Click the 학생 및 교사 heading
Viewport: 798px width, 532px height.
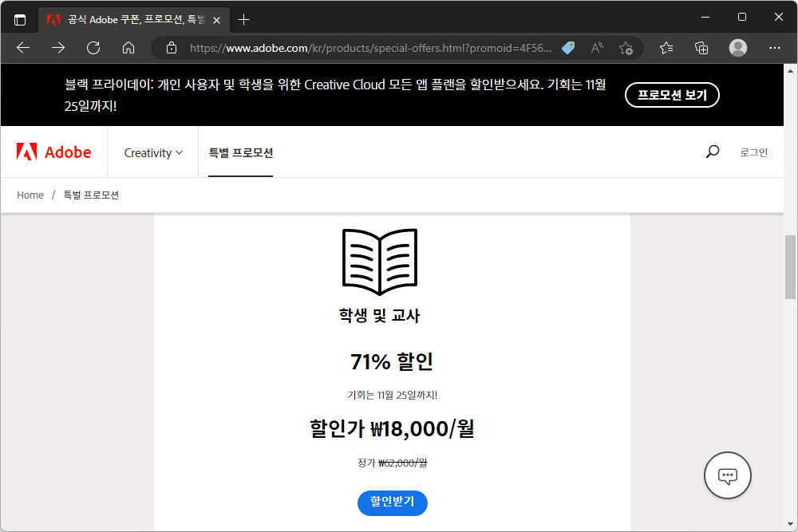tap(380, 315)
